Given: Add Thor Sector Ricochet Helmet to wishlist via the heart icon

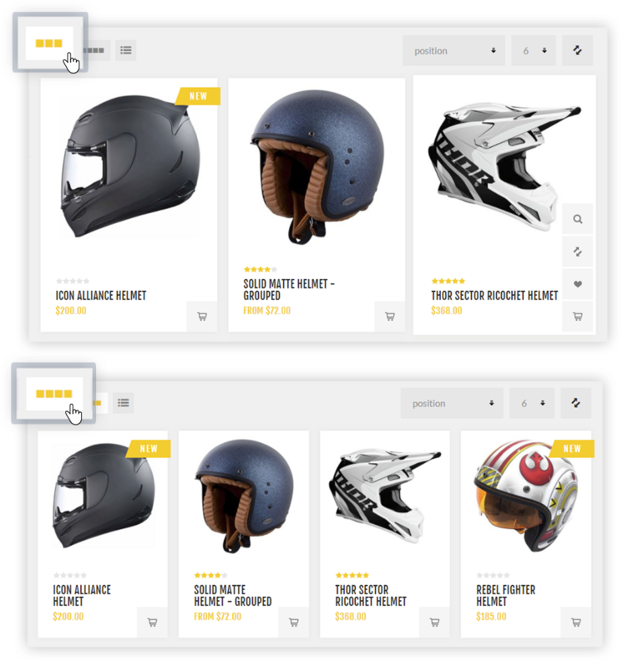Looking at the screenshot, I should (577, 284).
